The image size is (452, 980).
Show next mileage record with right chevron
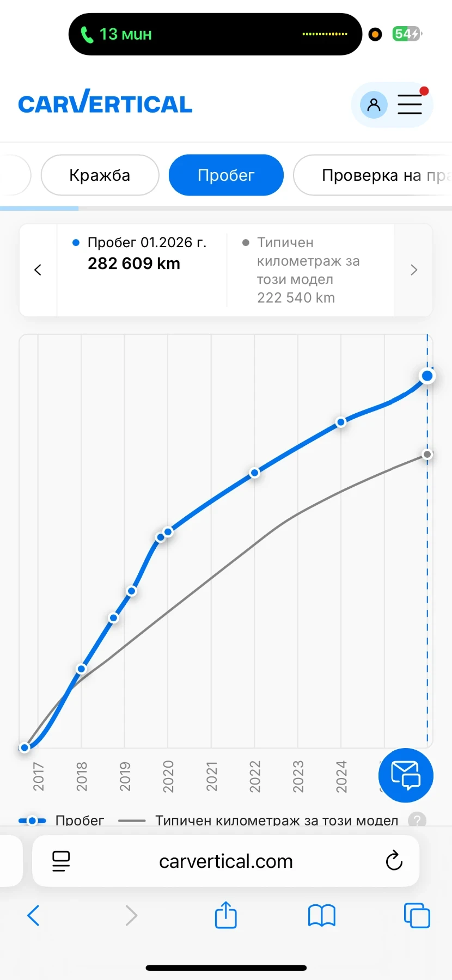click(414, 270)
